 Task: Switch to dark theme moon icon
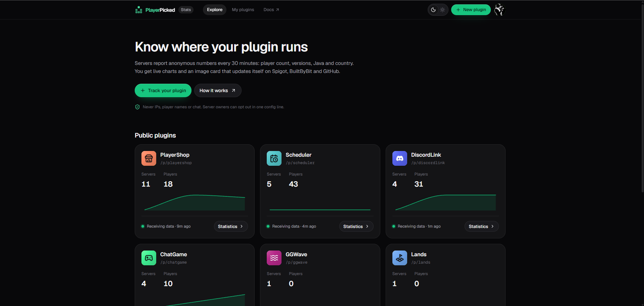(x=433, y=10)
